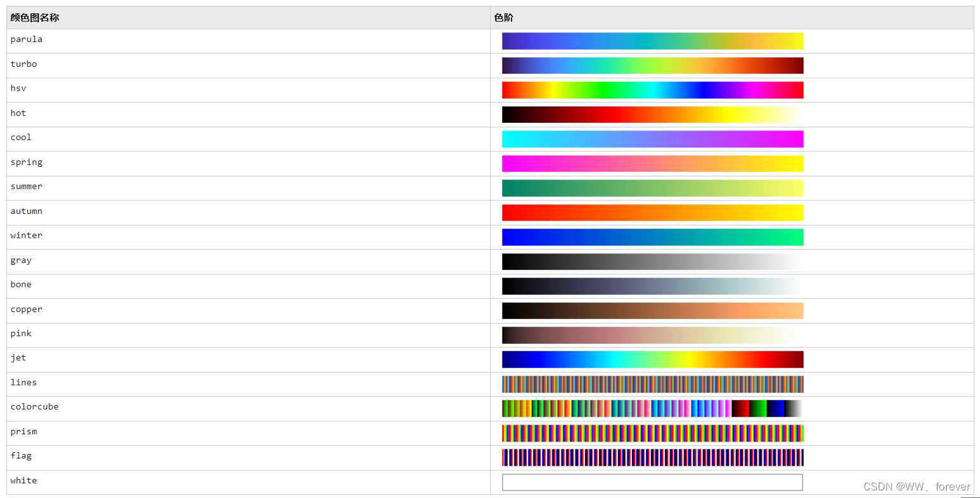Select the hot colormap gradient bar
Screen dimensions: 980x498
tap(652, 115)
